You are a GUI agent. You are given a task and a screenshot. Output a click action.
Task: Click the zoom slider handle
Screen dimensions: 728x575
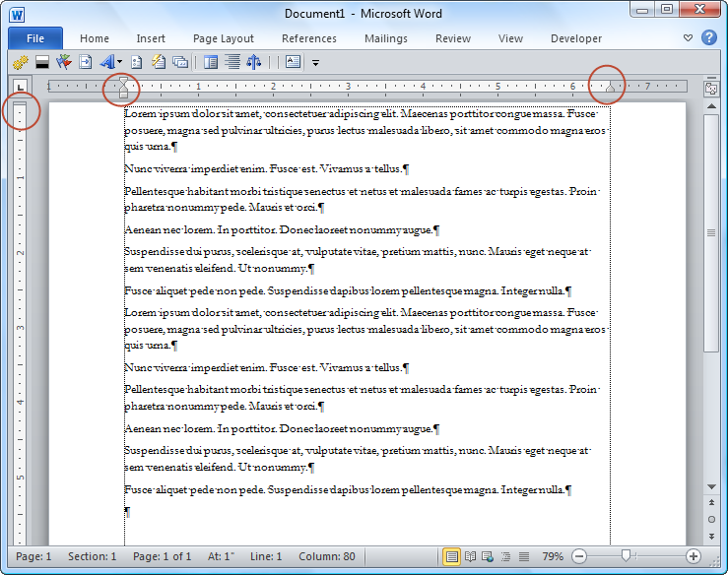pyautogui.click(x=626, y=555)
